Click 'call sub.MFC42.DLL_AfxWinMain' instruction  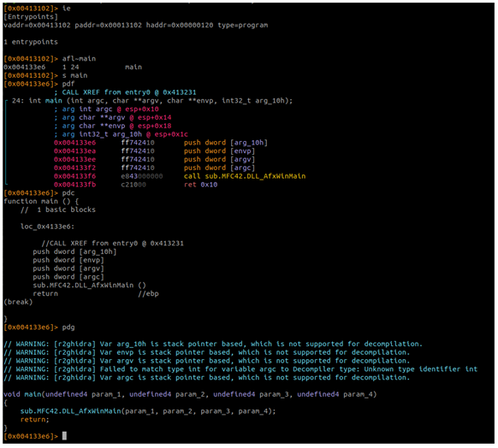point(245,176)
